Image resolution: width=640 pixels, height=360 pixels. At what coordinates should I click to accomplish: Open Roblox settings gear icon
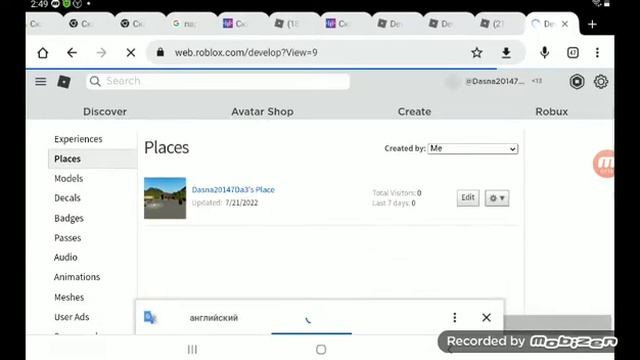point(600,82)
